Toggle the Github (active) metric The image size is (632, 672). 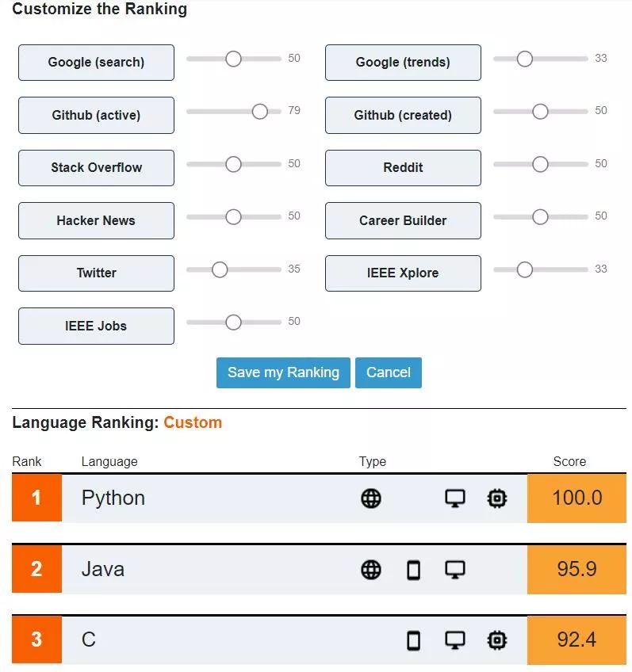point(96,116)
